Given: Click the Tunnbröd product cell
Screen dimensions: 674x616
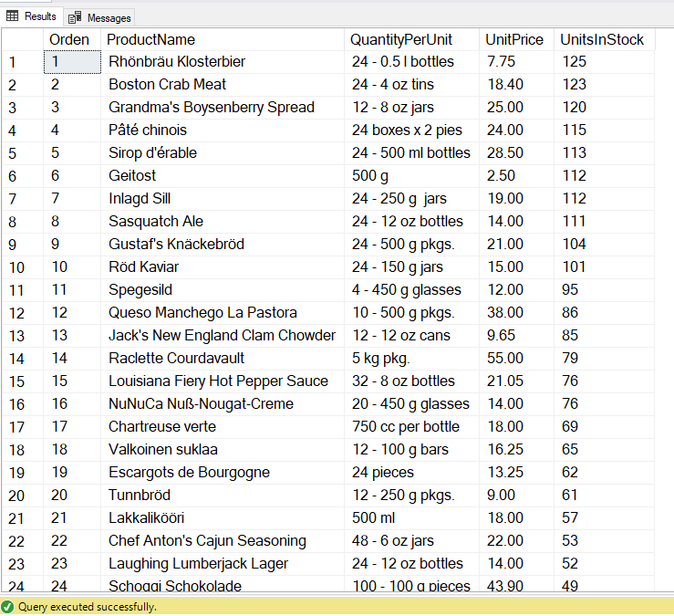Looking at the screenshot, I should pyautogui.click(x=223, y=496).
